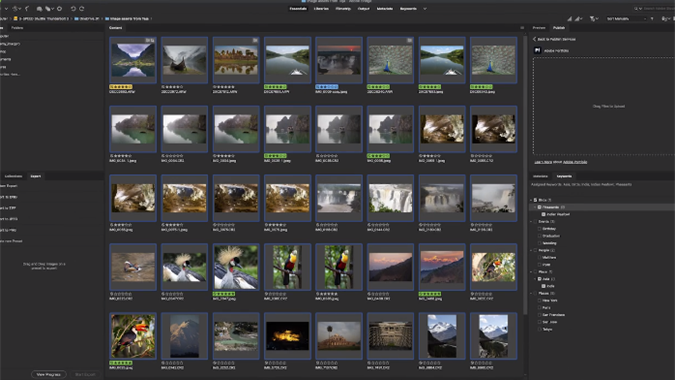Click the Export panel tab

(x=36, y=176)
